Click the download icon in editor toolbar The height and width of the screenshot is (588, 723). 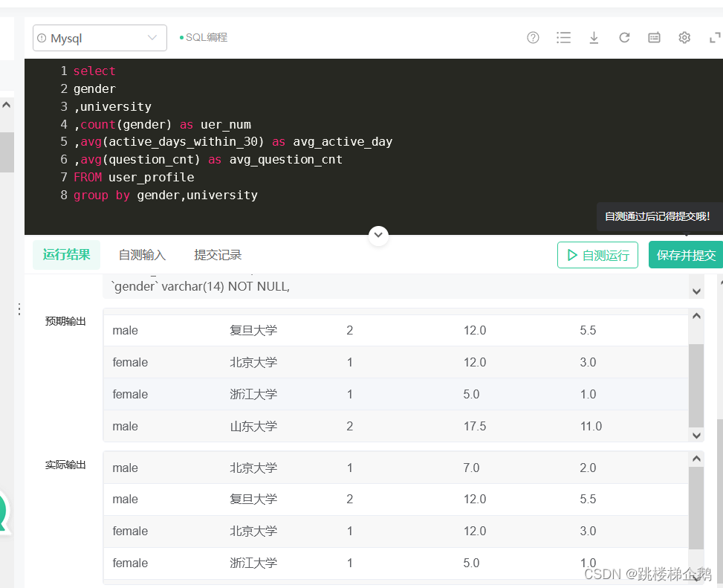pos(594,38)
